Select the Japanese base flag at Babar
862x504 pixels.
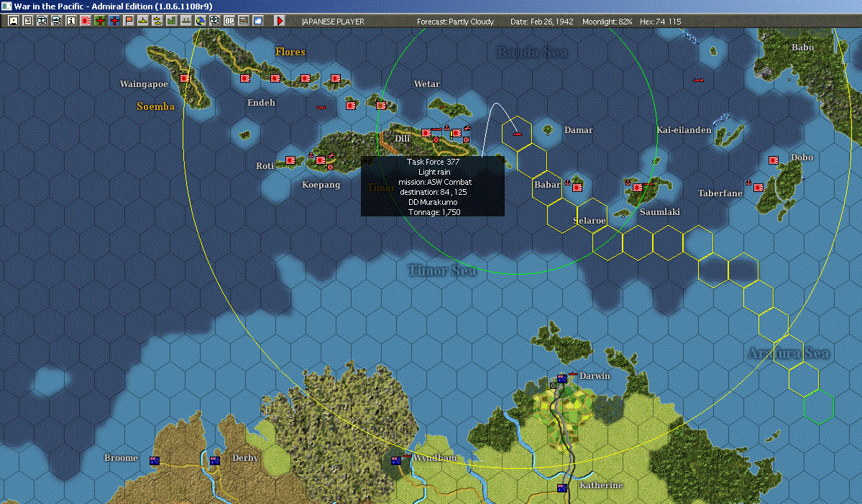click(577, 188)
